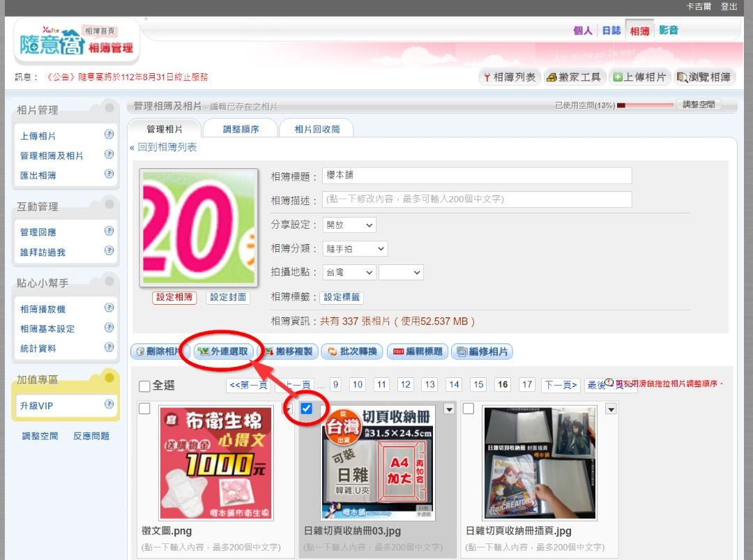Switch to the 調整順序 tab
This screenshot has width=753, height=560.
(241, 129)
